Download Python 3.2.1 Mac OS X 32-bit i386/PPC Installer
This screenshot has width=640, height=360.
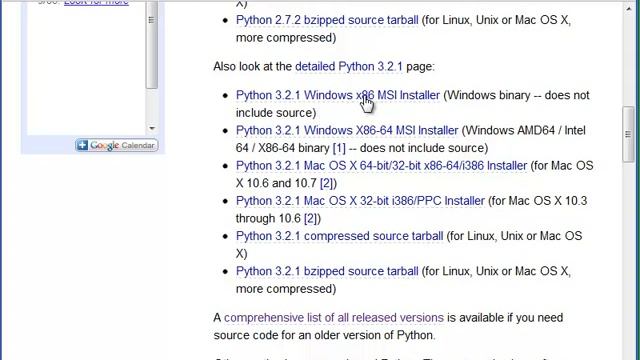(x=360, y=201)
